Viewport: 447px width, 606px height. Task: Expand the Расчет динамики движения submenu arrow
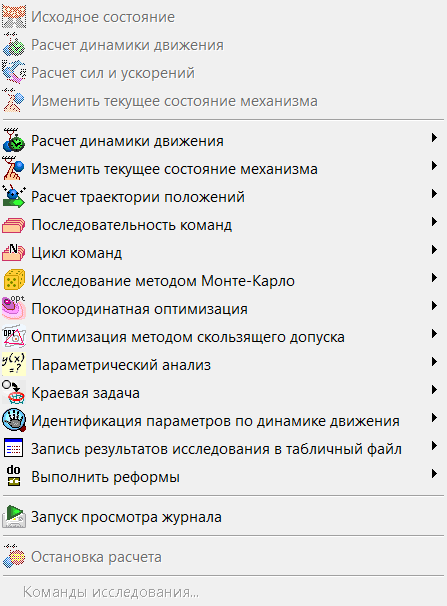pyautogui.click(x=434, y=138)
